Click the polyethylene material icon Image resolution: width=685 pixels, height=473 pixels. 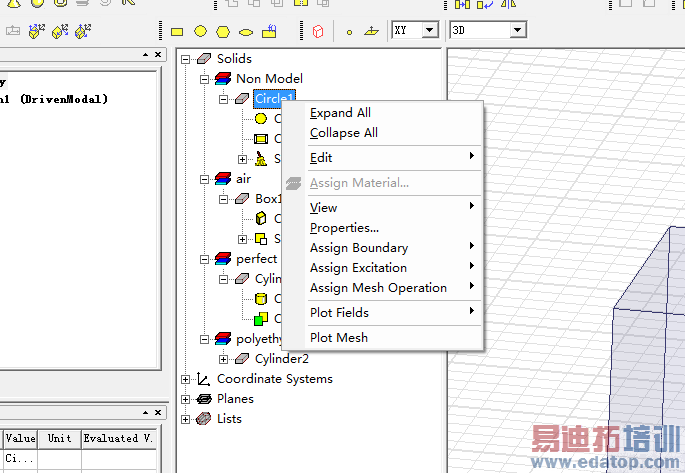tap(223, 339)
